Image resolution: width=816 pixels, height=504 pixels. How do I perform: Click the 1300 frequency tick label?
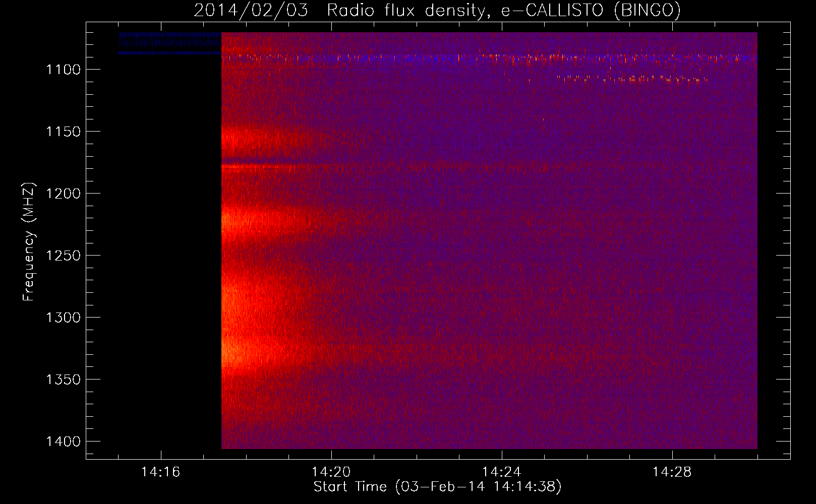pos(64,318)
